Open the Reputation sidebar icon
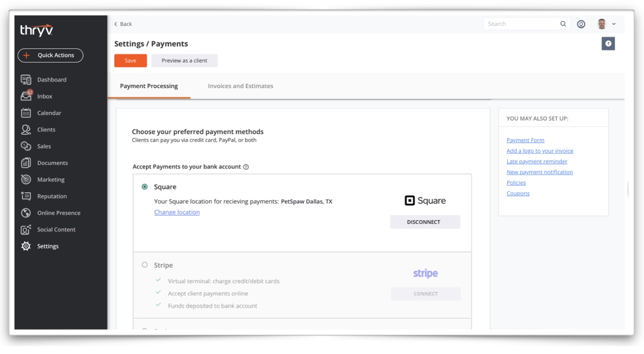The width and height of the screenshot is (644, 354). pos(26,196)
